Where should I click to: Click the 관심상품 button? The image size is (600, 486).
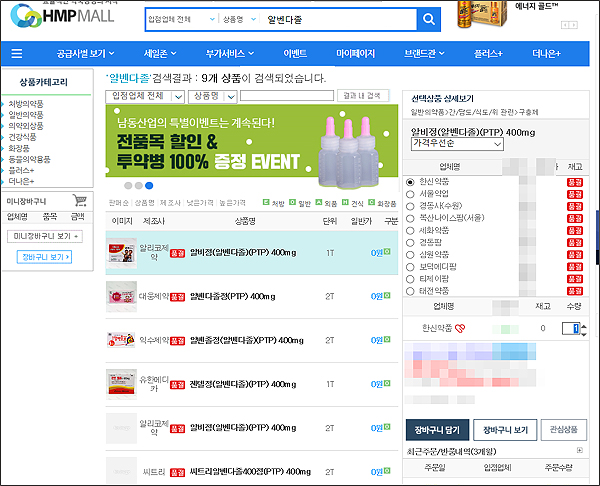(564, 430)
